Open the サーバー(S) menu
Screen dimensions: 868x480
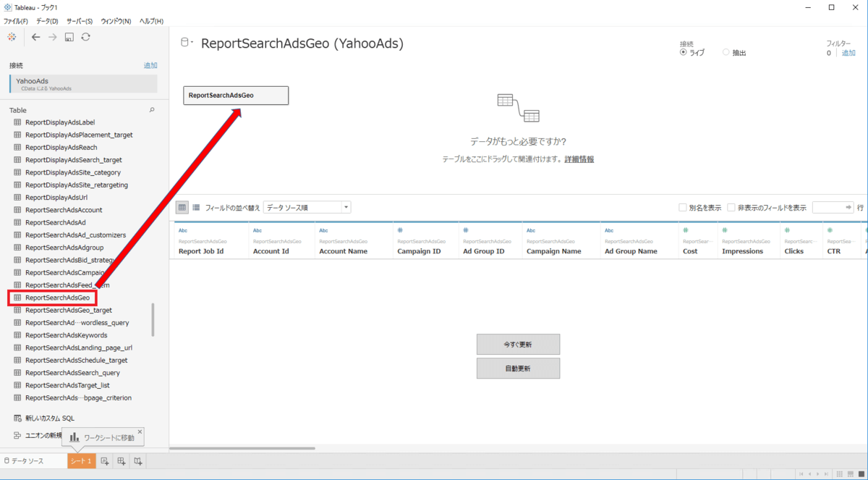coord(80,21)
